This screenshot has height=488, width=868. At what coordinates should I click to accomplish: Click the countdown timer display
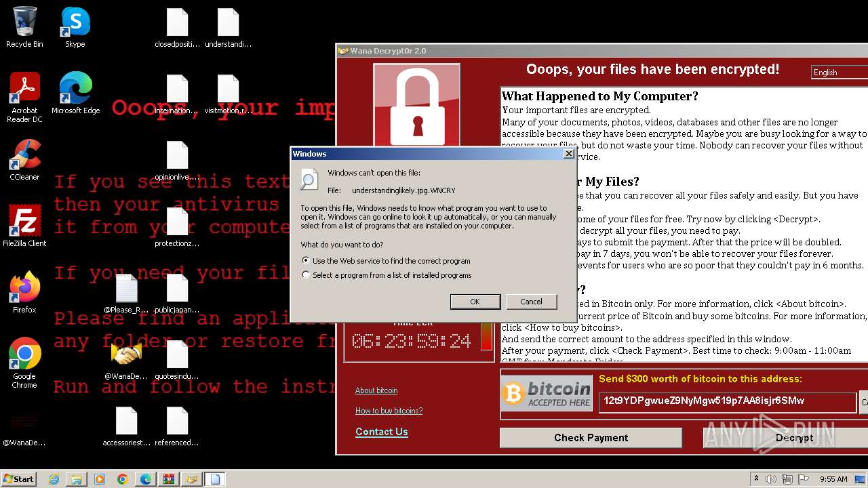pyautogui.click(x=412, y=341)
